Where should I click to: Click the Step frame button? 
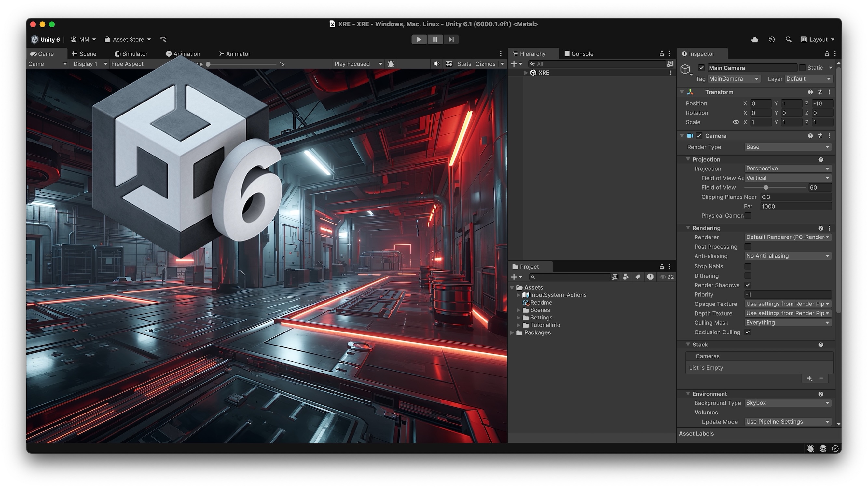click(451, 39)
